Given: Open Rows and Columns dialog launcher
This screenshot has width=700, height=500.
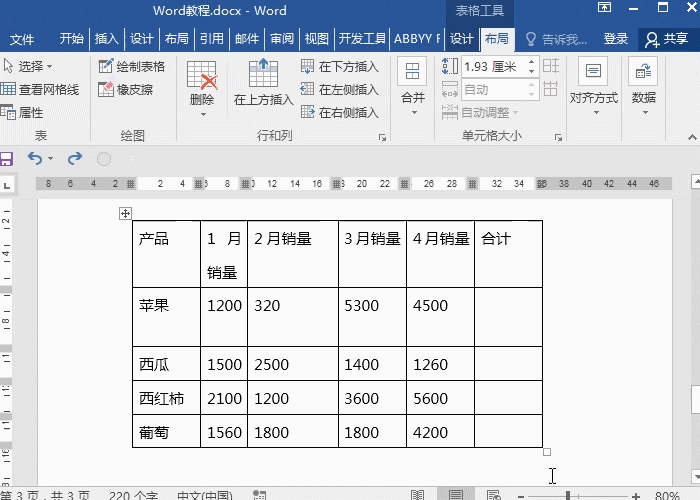Looking at the screenshot, I should coord(383,138).
